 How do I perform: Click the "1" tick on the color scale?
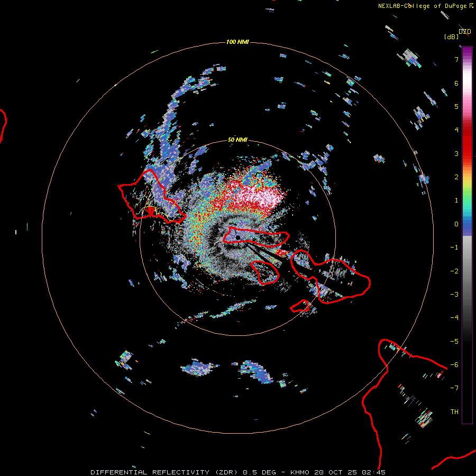point(456,200)
